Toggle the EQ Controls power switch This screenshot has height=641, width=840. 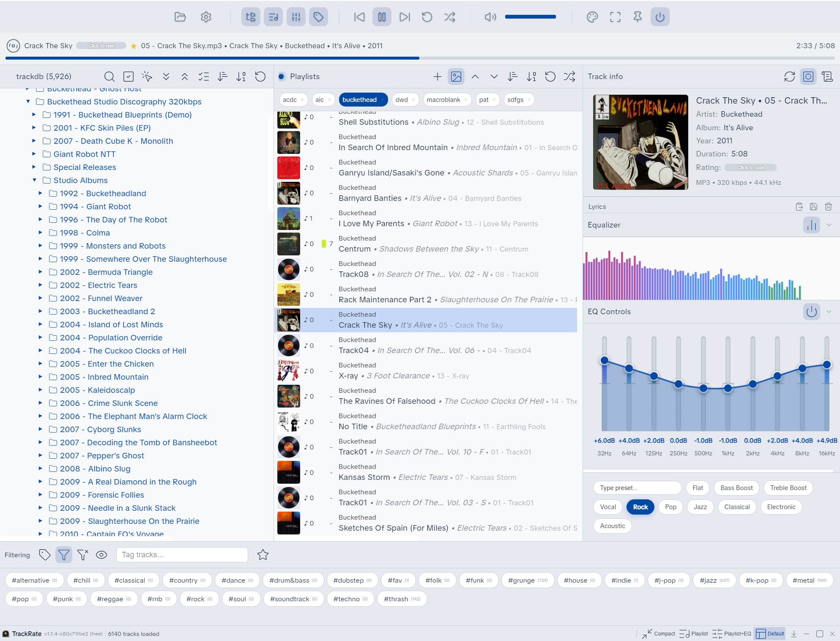[x=812, y=312]
